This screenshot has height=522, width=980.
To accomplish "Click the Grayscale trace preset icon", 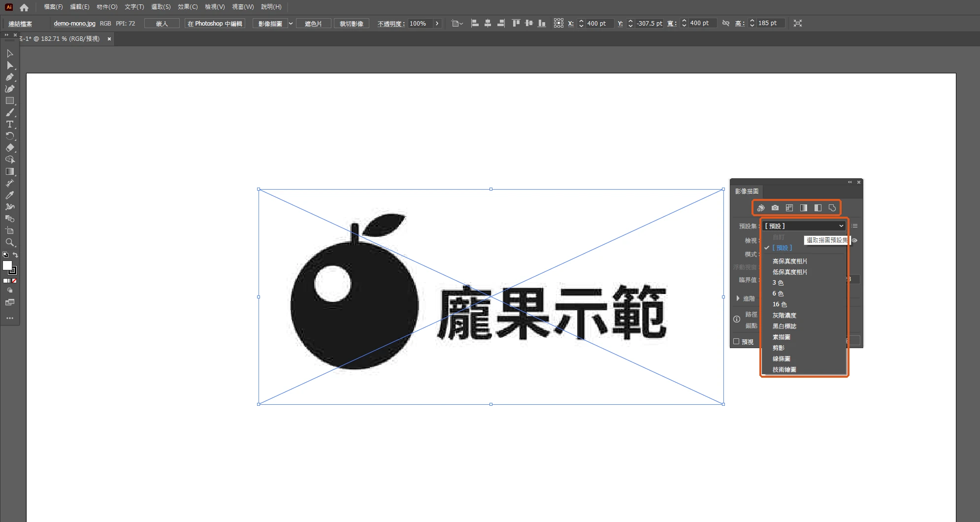I will (804, 208).
